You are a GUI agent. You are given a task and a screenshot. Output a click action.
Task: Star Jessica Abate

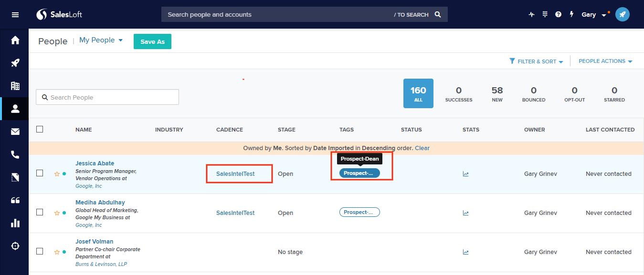(x=57, y=174)
